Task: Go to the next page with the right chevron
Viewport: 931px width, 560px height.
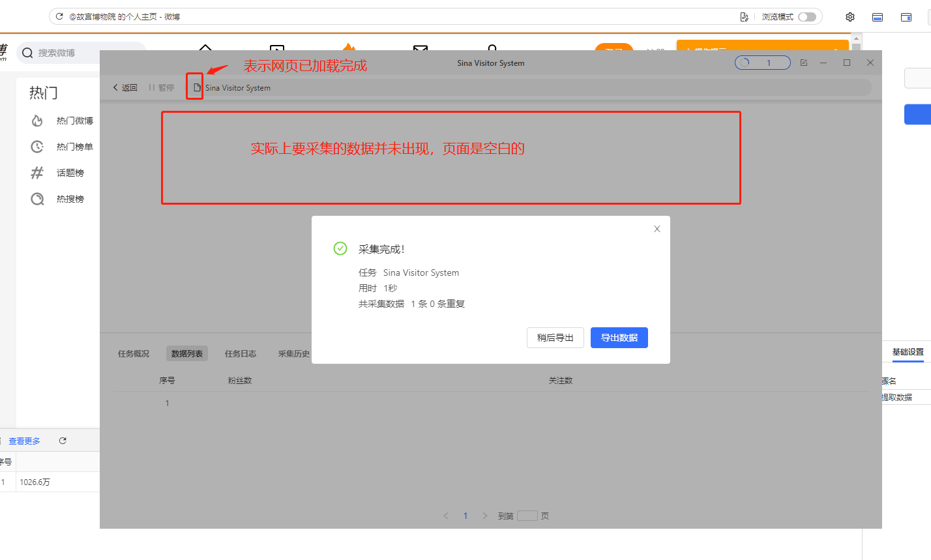Action: [485, 516]
